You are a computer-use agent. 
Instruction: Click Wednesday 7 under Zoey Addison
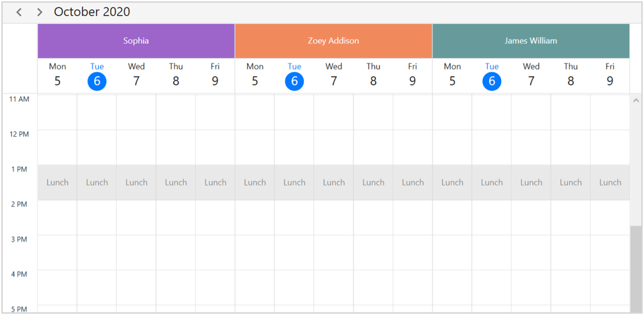pos(334,76)
